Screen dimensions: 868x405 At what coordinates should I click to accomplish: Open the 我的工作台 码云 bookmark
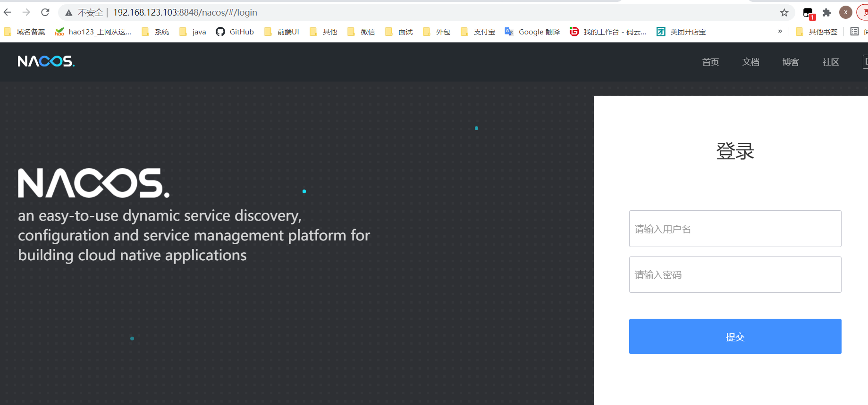click(x=608, y=32)
